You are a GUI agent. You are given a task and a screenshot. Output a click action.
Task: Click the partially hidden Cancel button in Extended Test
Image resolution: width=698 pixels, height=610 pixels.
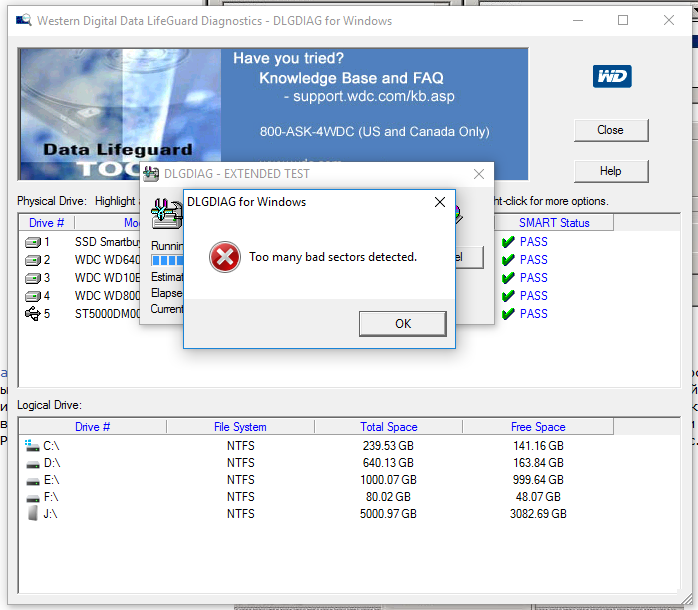coord(469,257)
